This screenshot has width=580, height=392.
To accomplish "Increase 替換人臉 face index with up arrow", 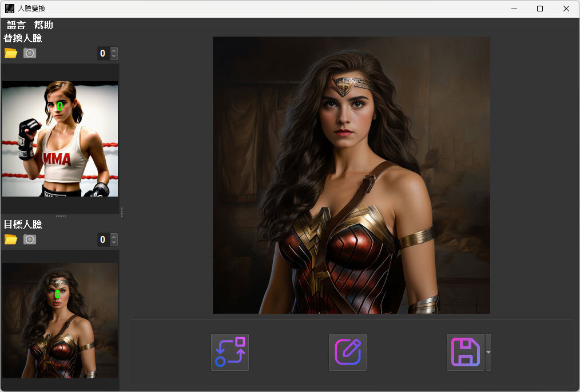I will 114,50.
